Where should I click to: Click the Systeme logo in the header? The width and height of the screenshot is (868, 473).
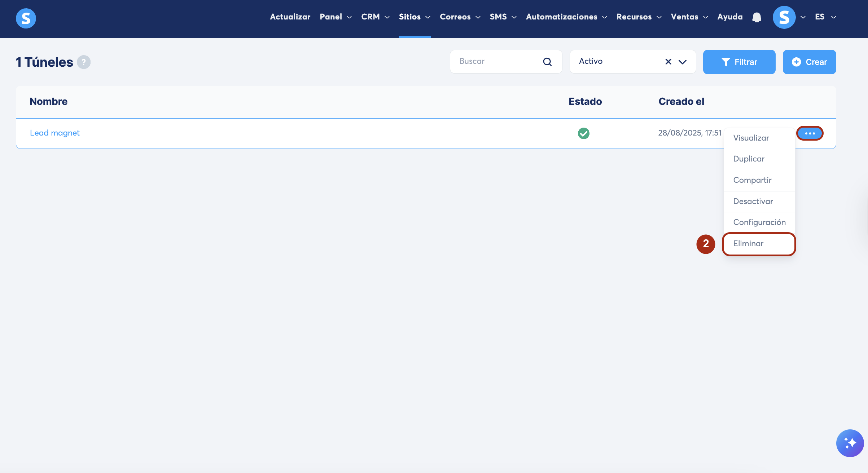tap(26, 18)
